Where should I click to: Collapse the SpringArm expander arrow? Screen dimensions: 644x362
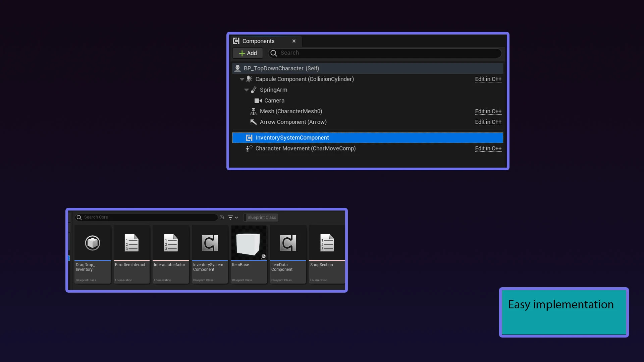(247, 90)
